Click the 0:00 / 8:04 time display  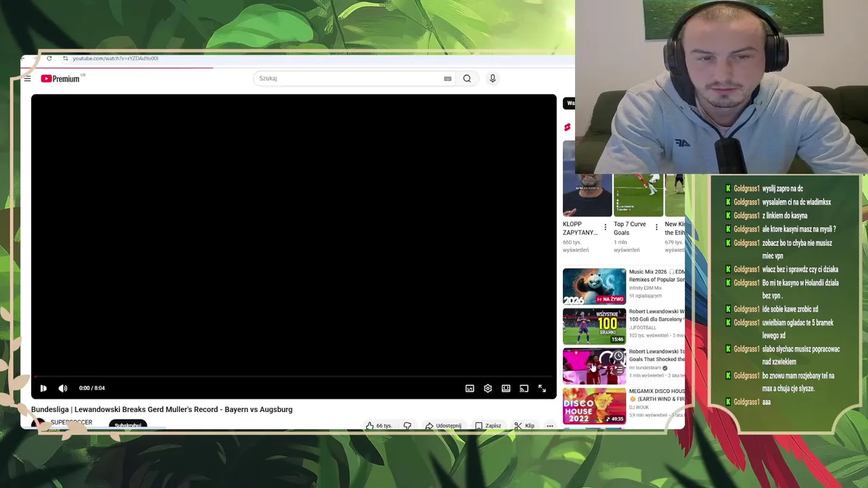point(92,388)
